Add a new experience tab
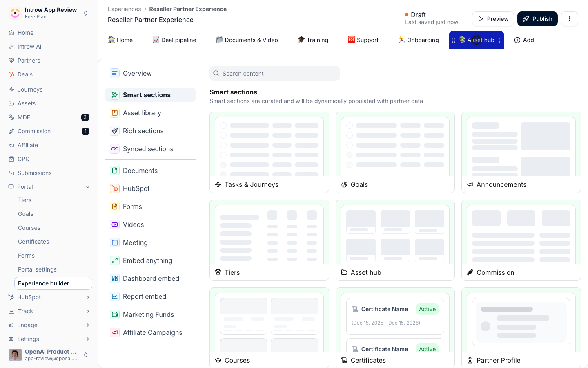This screenshot has width=588, height=368. tap(524, 40)
